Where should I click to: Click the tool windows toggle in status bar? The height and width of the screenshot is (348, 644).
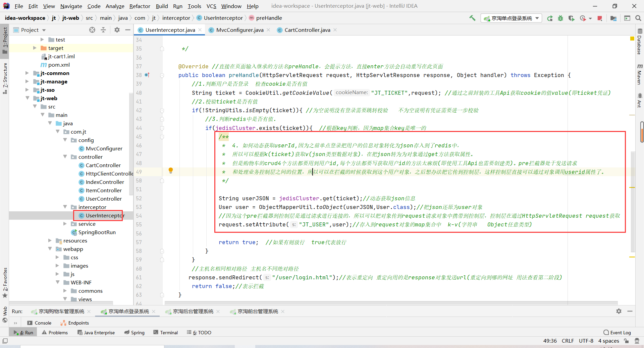tap(5, 341)
